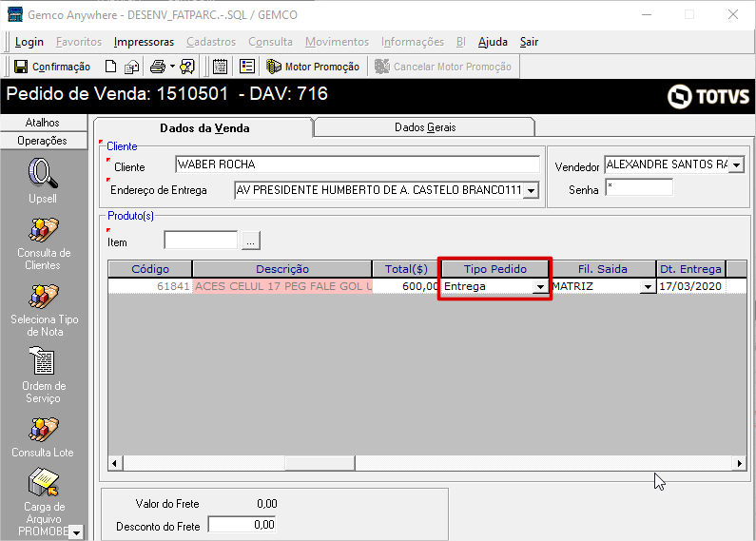
Task: Click the Descrição column header
Action: (x=282, y=269)
